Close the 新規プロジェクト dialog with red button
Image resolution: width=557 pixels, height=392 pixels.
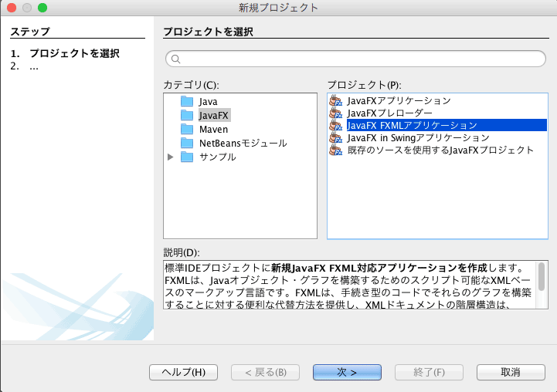tap(12, 8)
